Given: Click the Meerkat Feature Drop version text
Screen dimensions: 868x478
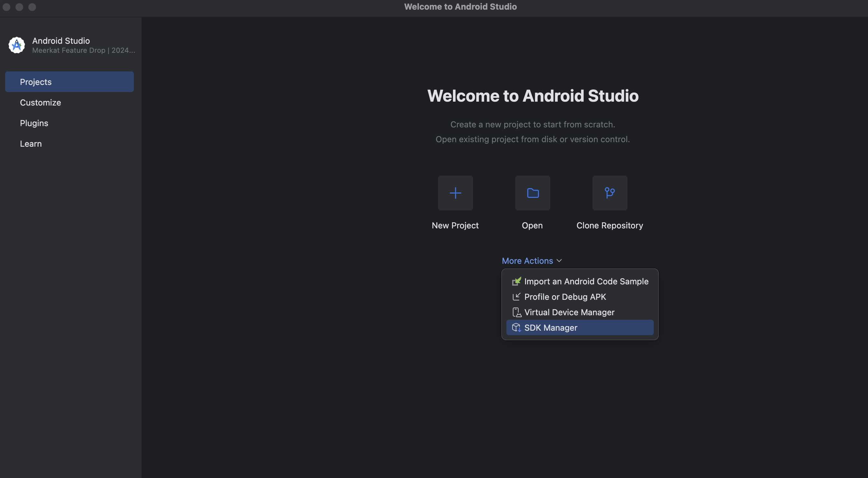Looking at the screenshot, I should pyautogui.click(x=84, y=51).
